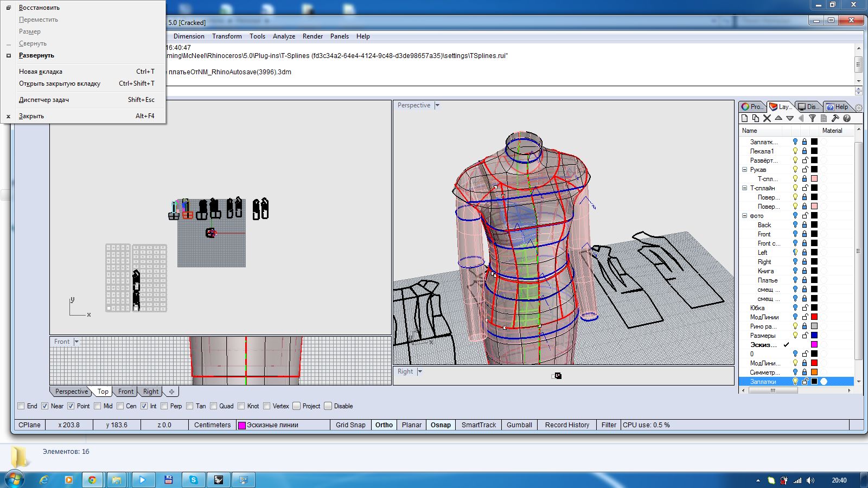Toggle the Grid Snap status button
This screenshot has height=488, width=868.
[x=350, y=425]
